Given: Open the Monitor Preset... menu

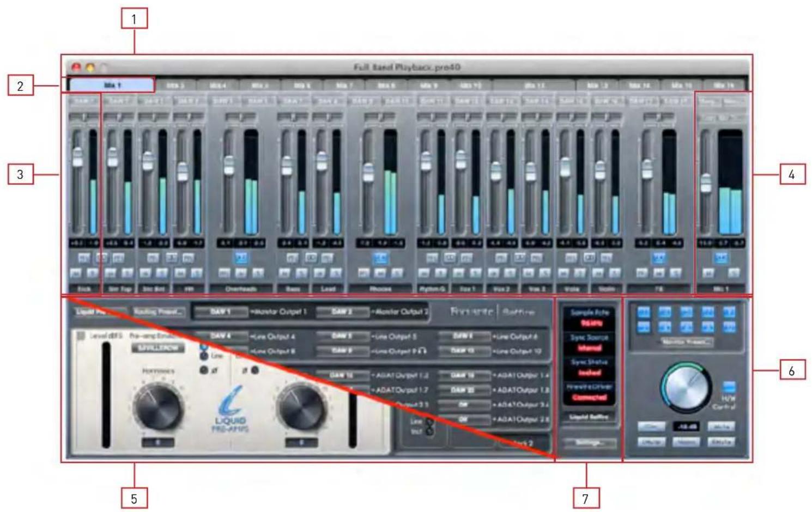Looking at the screenshot, I should (x=686, y=342).
